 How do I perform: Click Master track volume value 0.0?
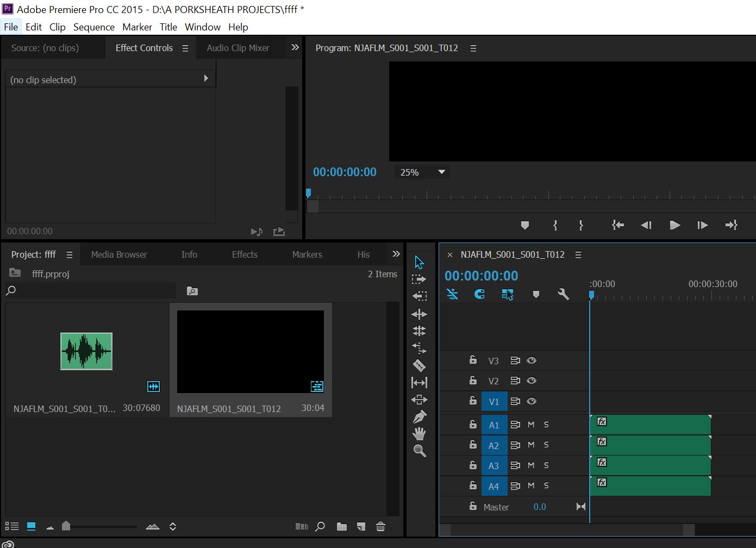coord(540,507)
